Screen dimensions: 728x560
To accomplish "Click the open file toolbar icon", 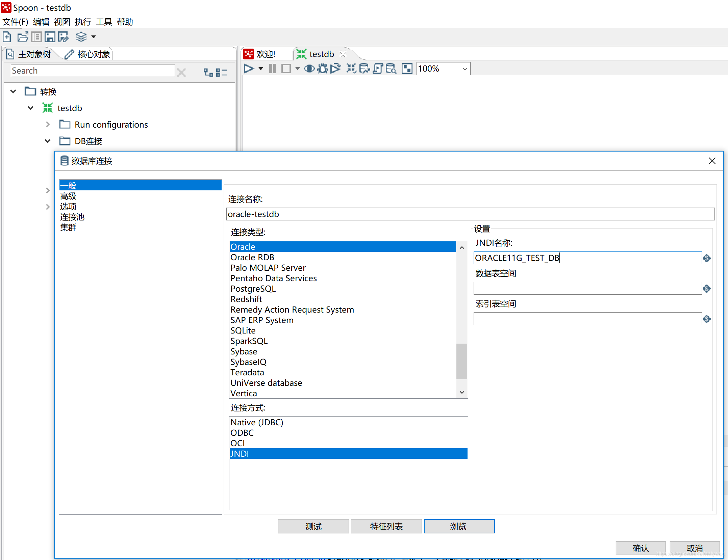I will [23, 37].
